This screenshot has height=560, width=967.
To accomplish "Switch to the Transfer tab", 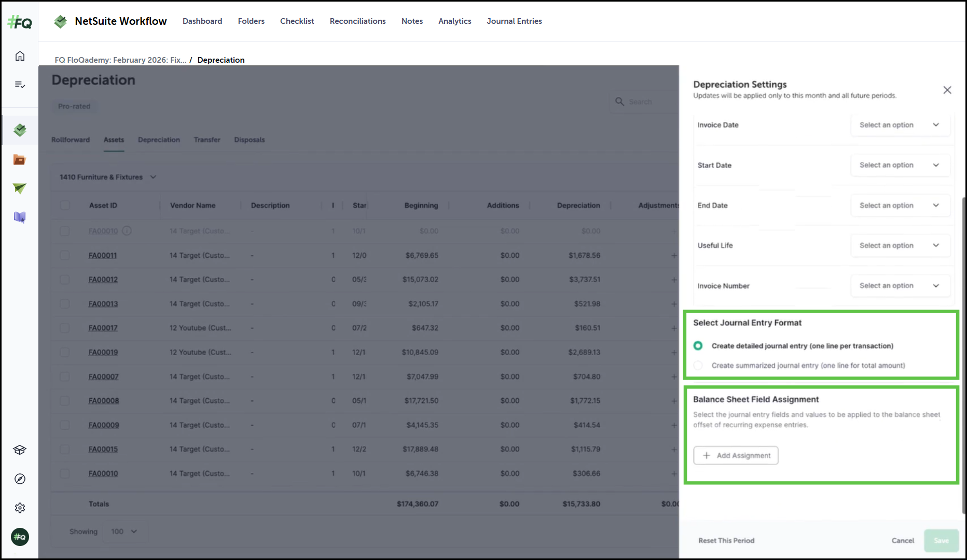I will [207, 140].
